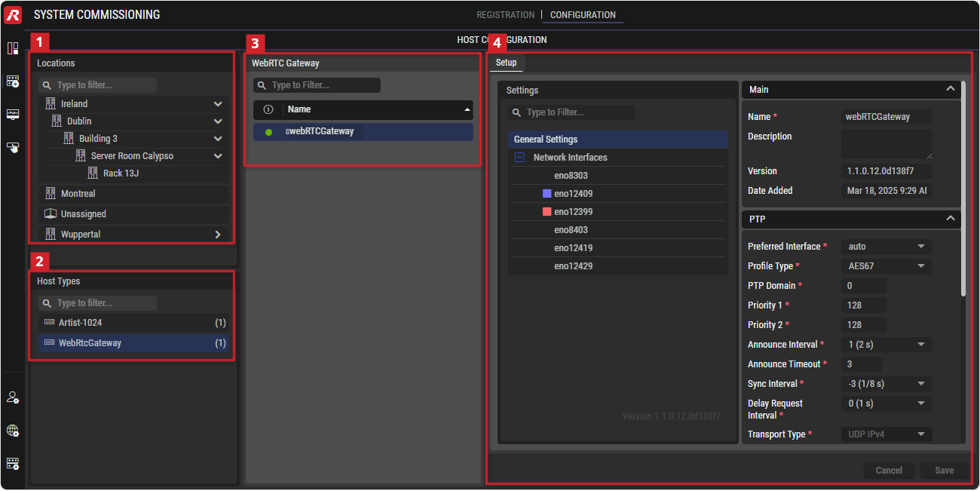Click the Ireland building icon

pyautogui.click(x=51, y=103)
